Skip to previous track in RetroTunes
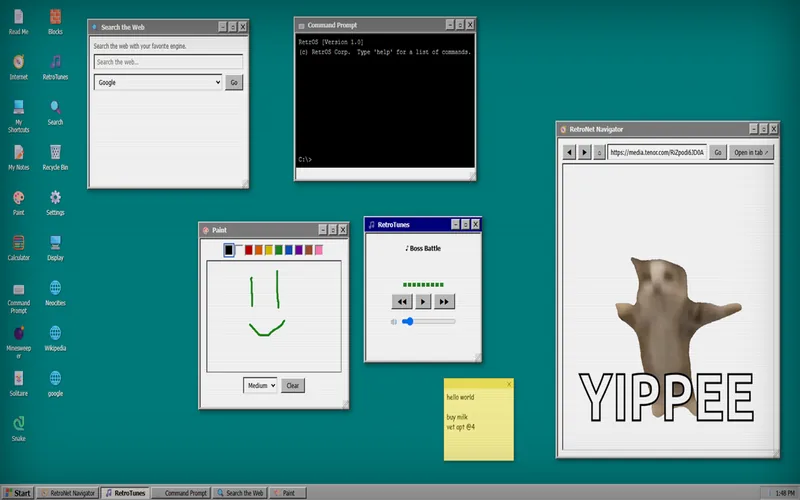Screen dimensions: 800x500 click(402, 302)
